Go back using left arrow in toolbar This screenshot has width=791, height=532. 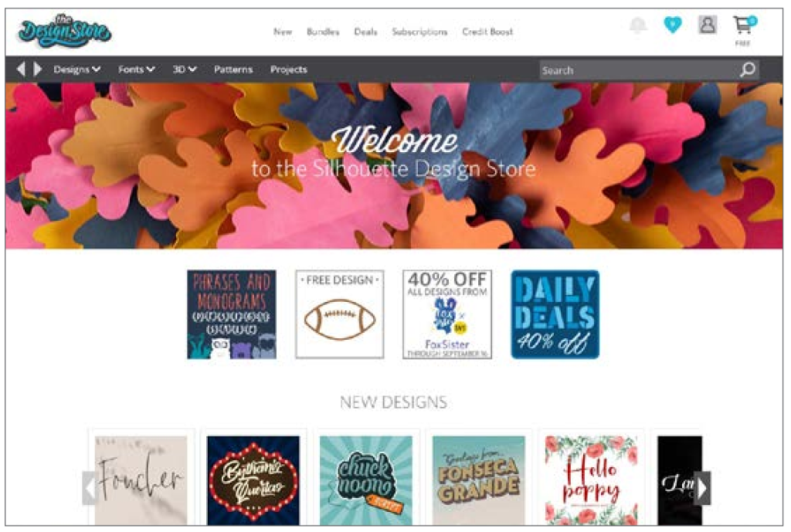21,69
